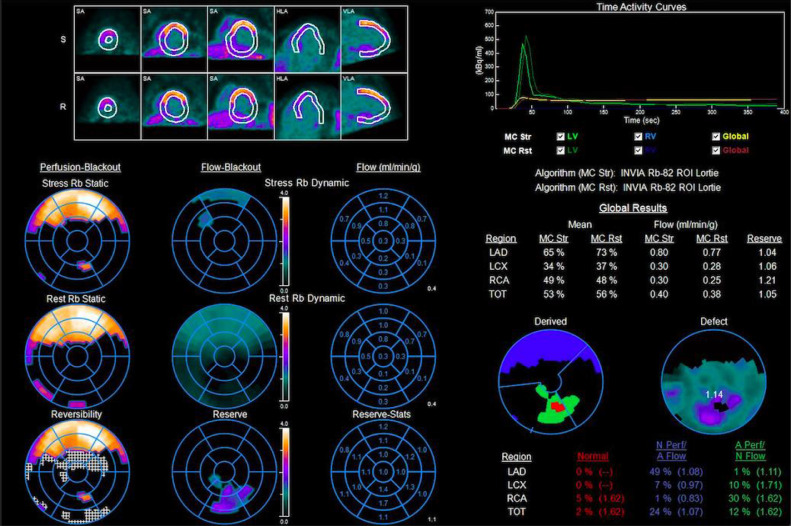The height and width of the screenshot is (526, 791).
Task: Select the Rest Rb Dynamic flow-blackout polar map
Action: 224,356
